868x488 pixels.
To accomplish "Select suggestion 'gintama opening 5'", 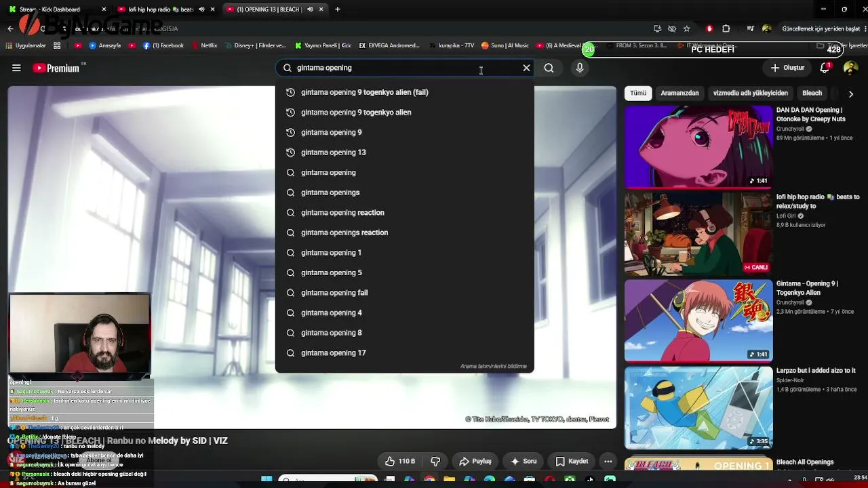I will click(x=405, y=272).
